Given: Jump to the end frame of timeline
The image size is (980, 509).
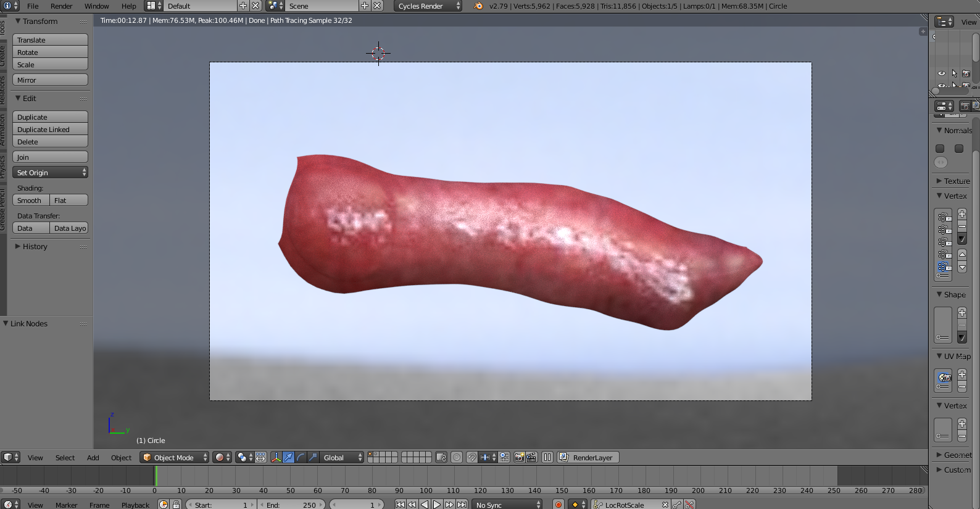Looking at the screenshot, I should (462, 505).
